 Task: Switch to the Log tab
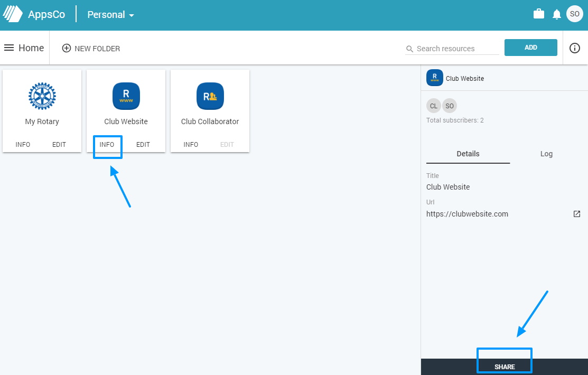tap(546, 154)
